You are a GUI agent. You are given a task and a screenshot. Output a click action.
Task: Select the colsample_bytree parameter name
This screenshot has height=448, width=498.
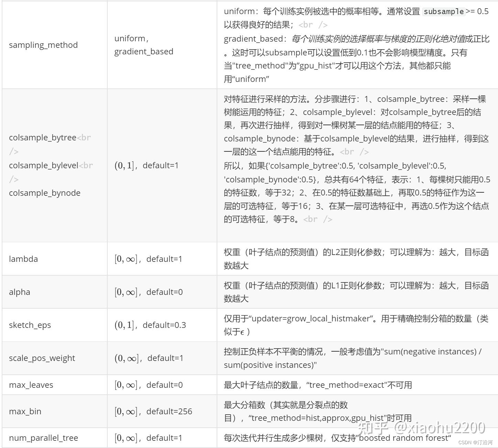click(x=43, y=137)
